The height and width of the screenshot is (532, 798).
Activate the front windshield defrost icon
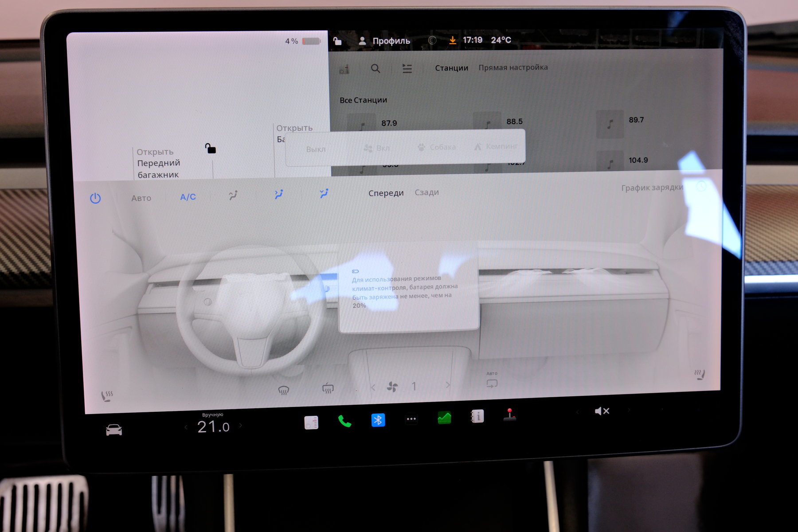[x=284, y=390]
